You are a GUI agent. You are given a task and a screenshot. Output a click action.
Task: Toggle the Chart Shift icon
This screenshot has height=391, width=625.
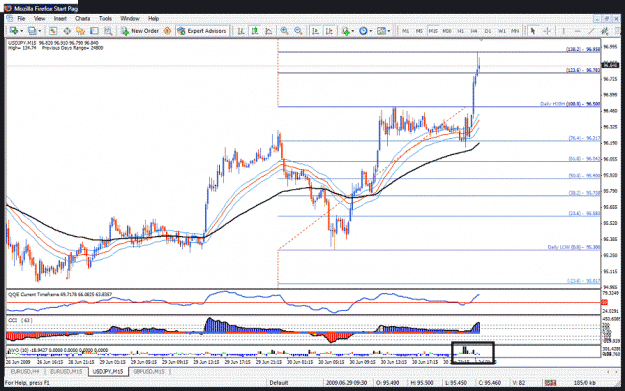click(329, 31)
